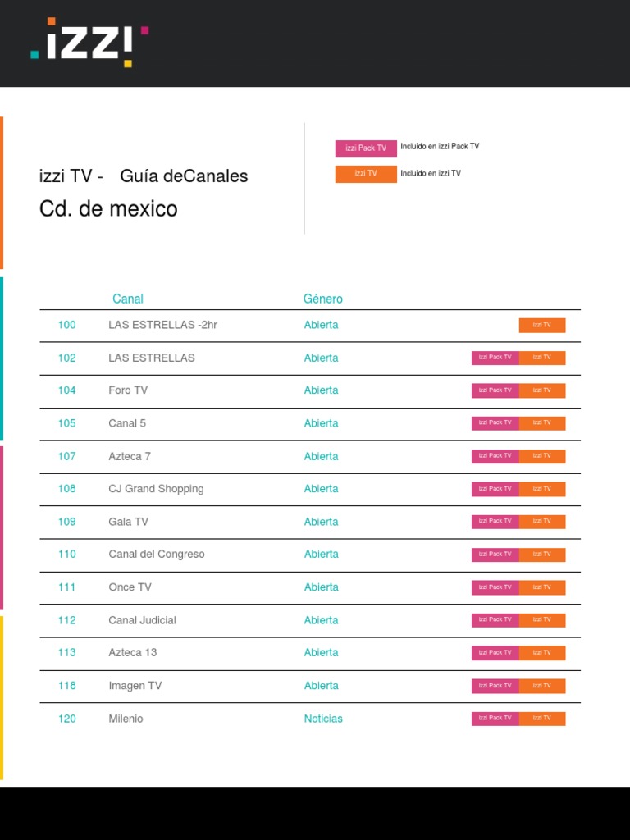Click izzi Pack TV badge for Canal Judicial

click(x=495, y=620)
